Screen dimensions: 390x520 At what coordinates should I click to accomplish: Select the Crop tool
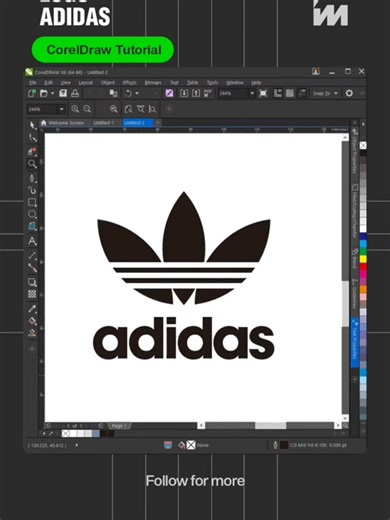coord(32,151)
